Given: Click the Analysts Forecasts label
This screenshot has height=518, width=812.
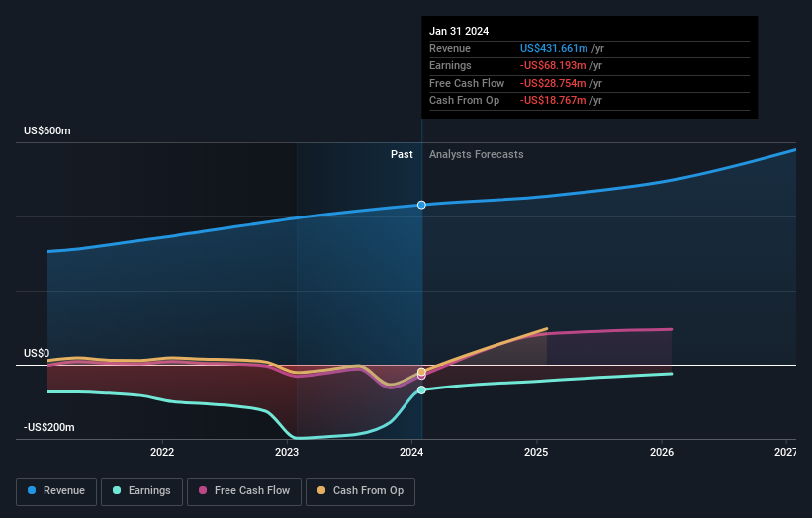Looking at the screenshot, I should [477, 155].
